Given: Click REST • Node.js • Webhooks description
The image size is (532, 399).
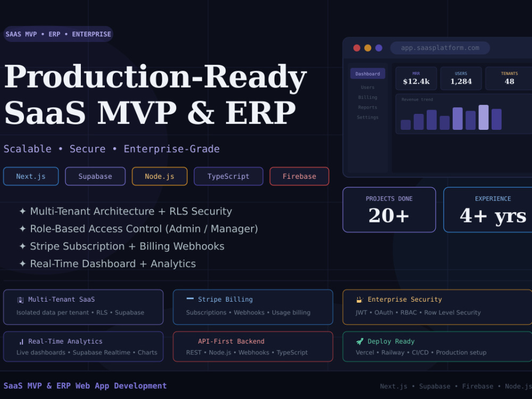Looking at the screenshot, I should click(247, 353).
